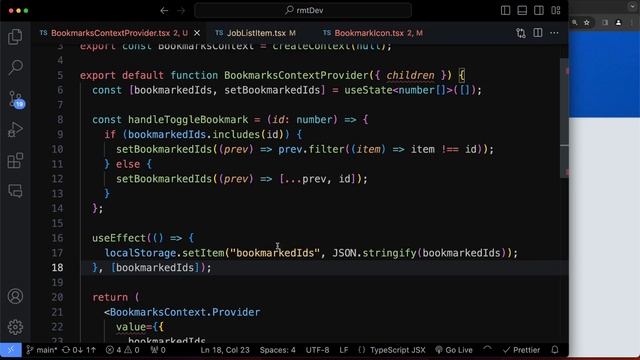Open the Run and Debug view
This screenshot has width=640, height=360.
pyautogui.click(x=15, y=130)
